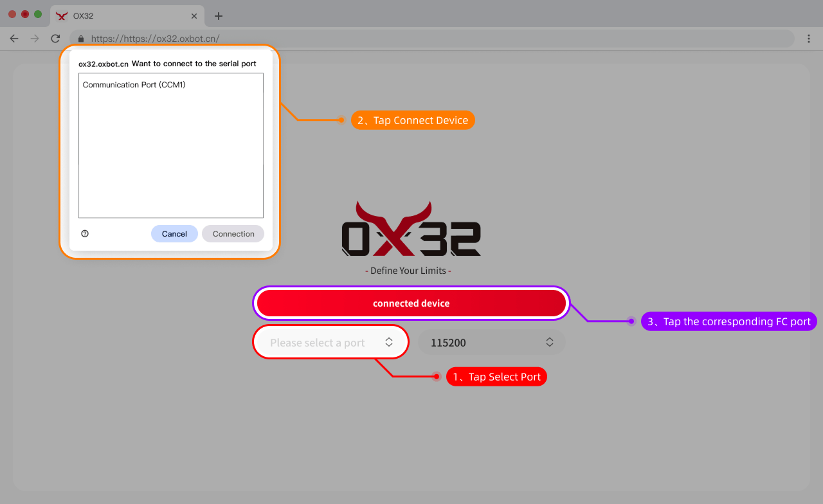
Task: Close the OX32 browser tab
Action: coord(194,16)
